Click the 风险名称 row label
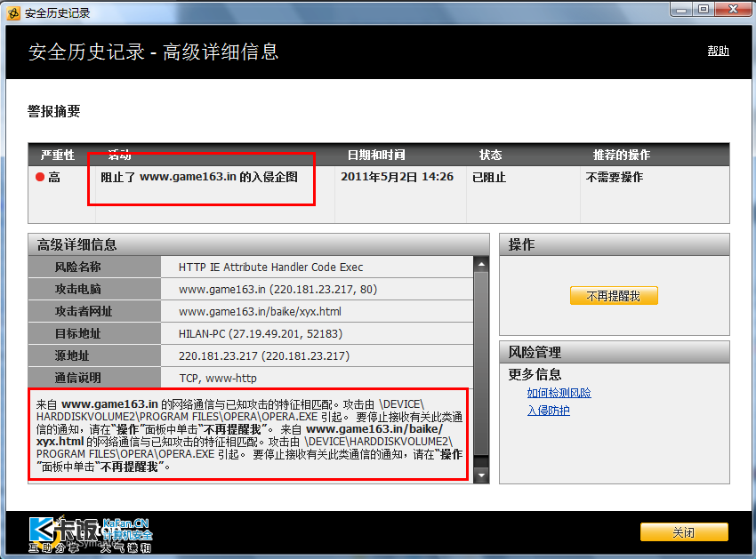Screen dimensions: 756x559 click(x=77, y=267)
